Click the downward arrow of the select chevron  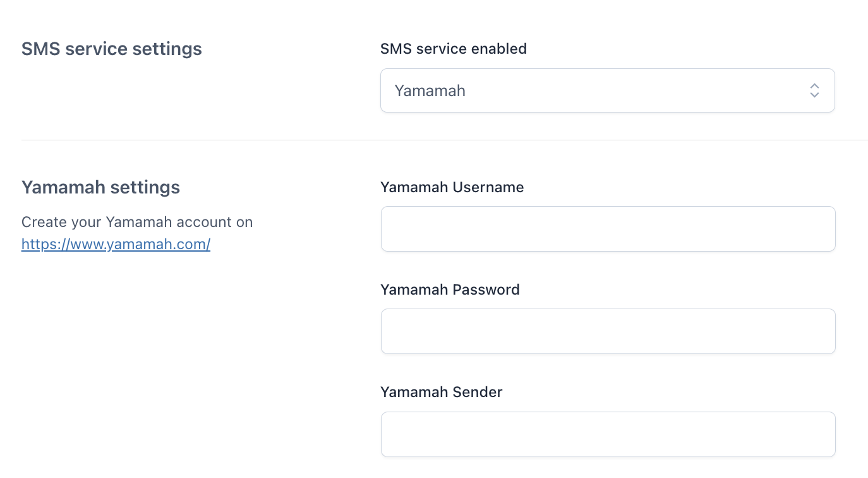[x=814, y=95]
